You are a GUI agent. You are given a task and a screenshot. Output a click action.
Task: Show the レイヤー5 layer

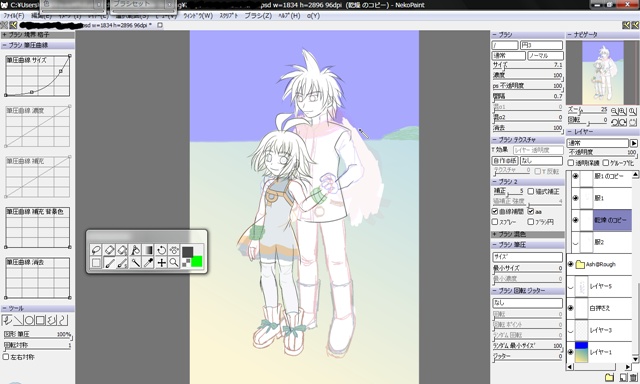(571, 286)
